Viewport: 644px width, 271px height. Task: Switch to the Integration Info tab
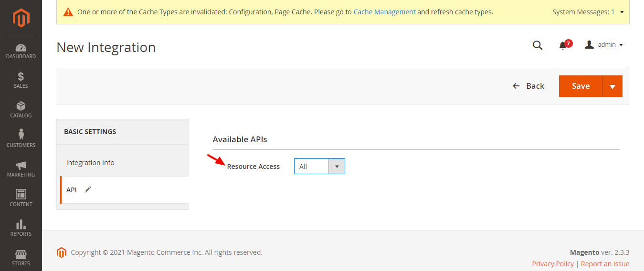click(90, 163)
